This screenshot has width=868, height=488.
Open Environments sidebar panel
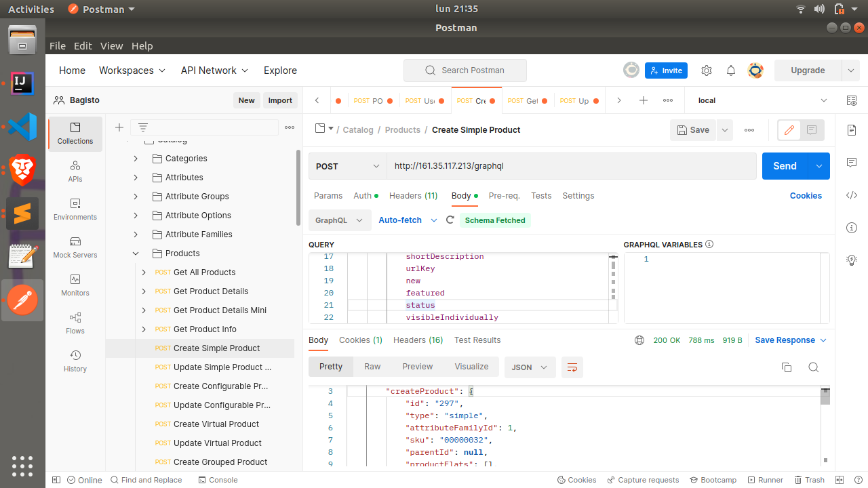coord(75,209)
